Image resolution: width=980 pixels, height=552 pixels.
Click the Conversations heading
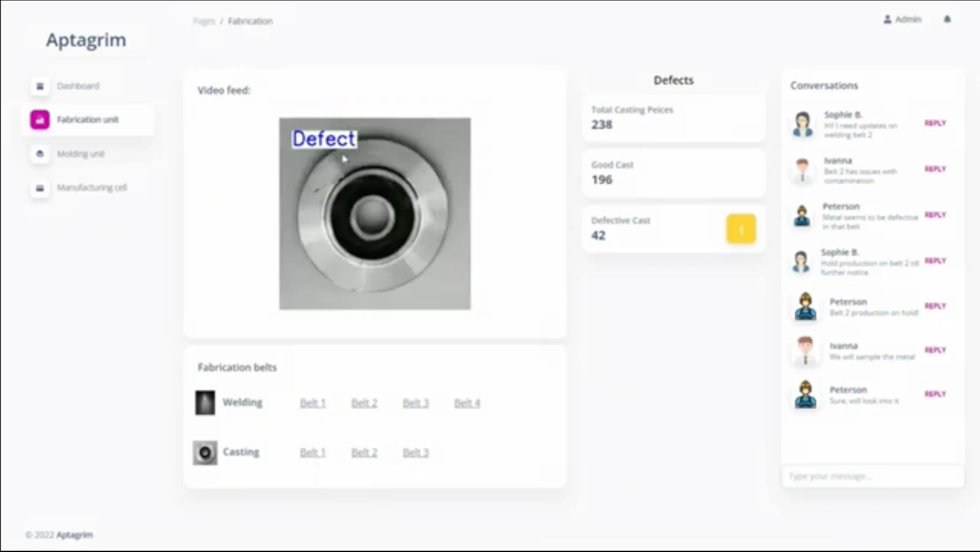824,86
